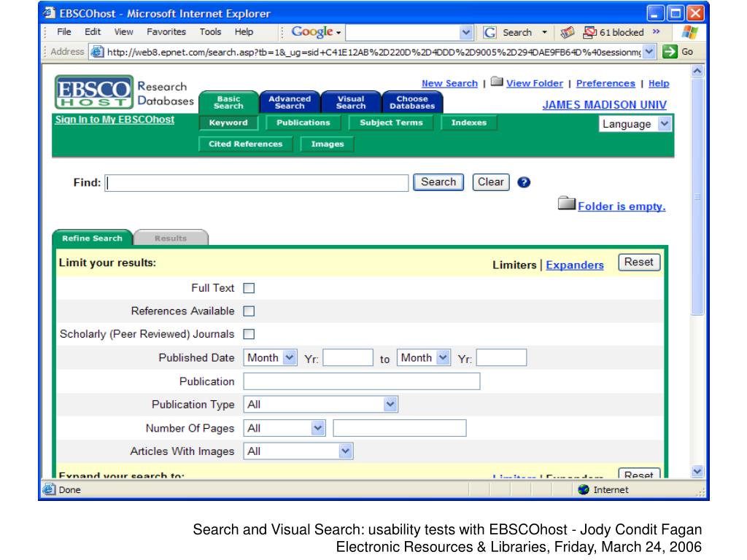Click the Publications button
Image resolution: width=747 pixels, height=560 pixels.
[x=303, y=122]
